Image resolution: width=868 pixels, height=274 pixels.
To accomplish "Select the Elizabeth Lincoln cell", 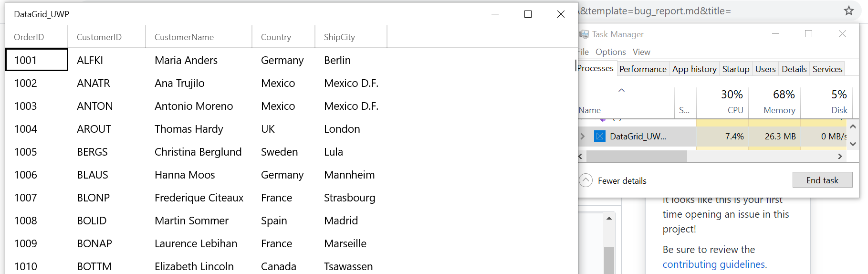I will (199, 266).
